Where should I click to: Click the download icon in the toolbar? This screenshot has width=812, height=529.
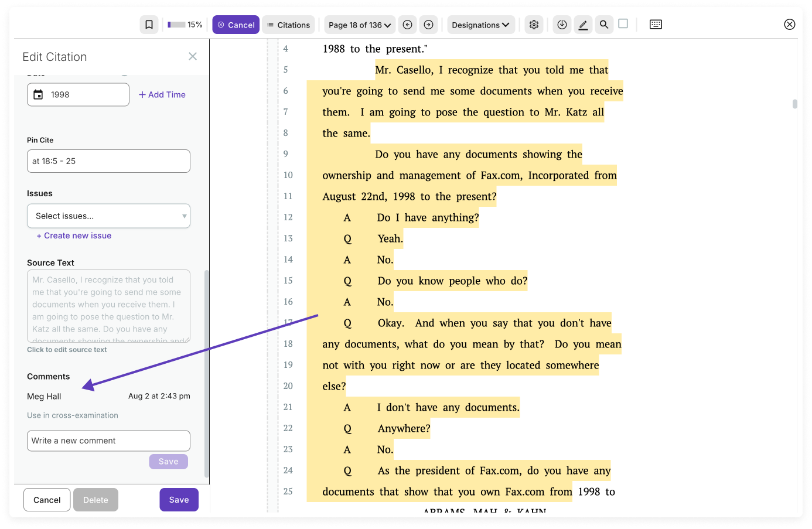coord(562,25)
